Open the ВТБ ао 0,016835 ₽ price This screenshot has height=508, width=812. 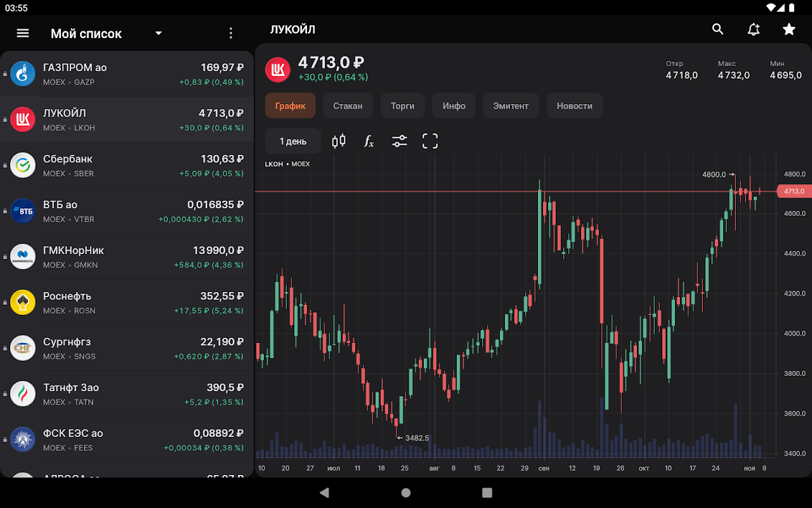tap(216, 204)
